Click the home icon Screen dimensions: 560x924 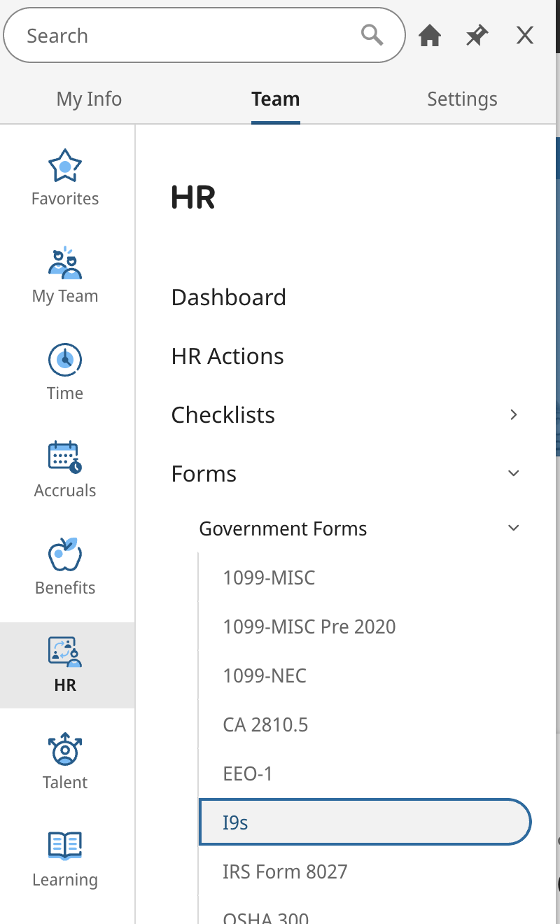click(x=430, y=36)
